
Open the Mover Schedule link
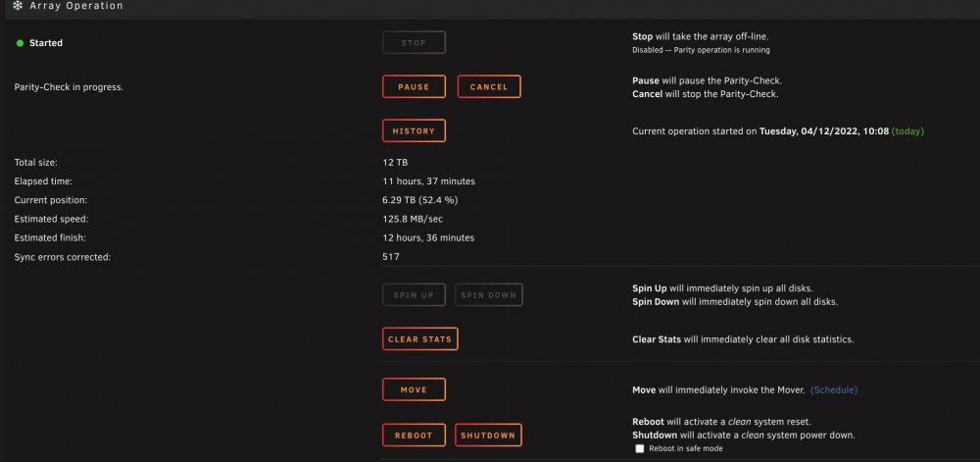point(834,390)
